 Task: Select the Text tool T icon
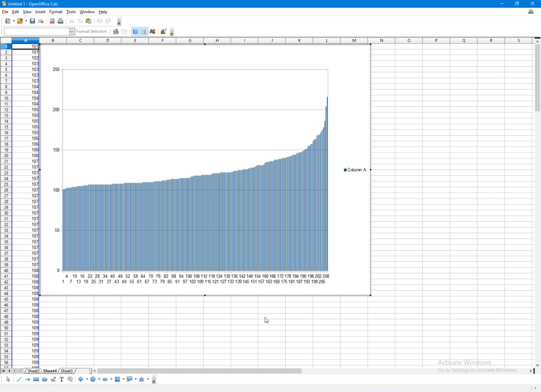[x=61, y=379]
